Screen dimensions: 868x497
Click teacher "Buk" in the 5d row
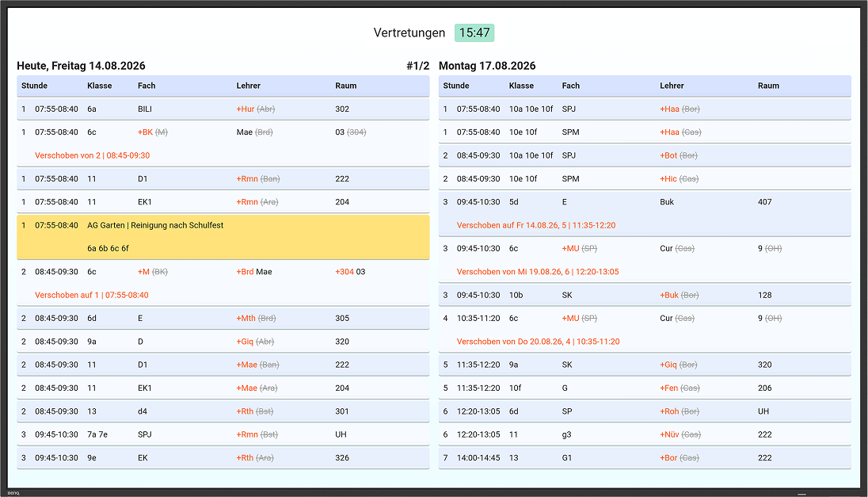(667, 202)
